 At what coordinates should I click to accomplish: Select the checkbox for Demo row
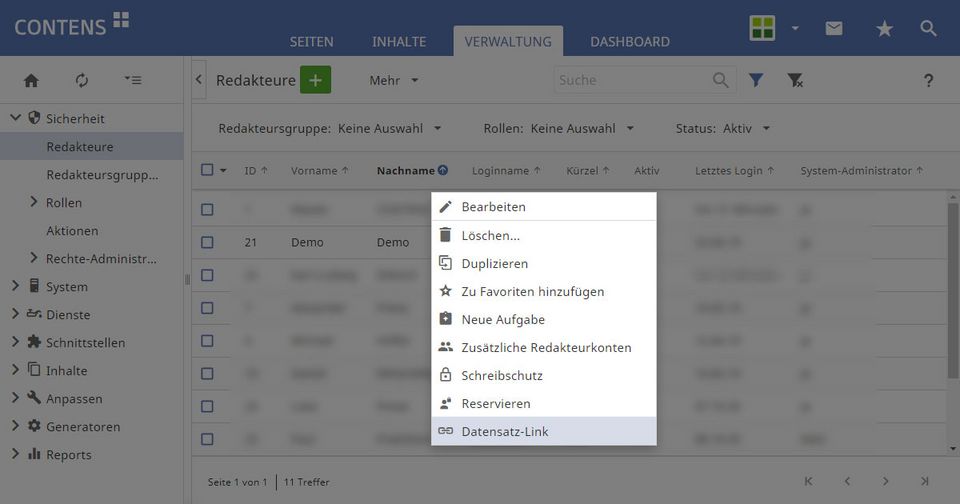[207, 242]
